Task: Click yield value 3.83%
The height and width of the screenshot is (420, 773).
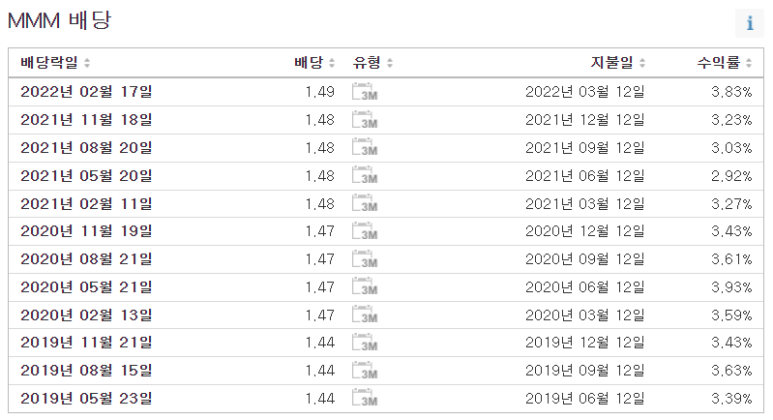Action: pos(732,92)
